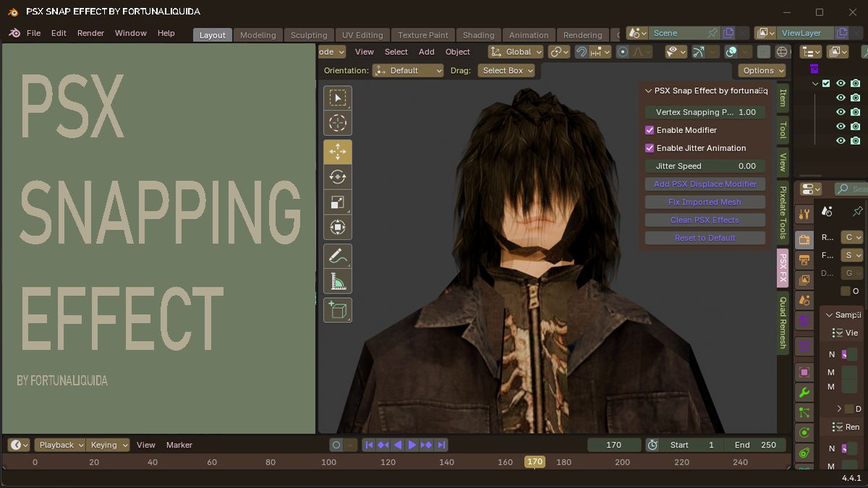Select the Cursor tool in the toolbar
This screenshot has height=488, width=868.
click(338, 123)
